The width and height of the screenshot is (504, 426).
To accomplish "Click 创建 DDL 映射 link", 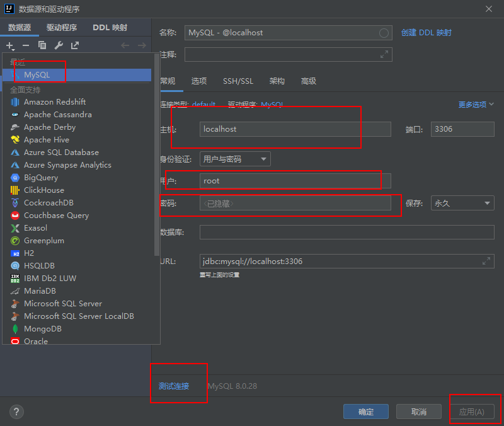I will tap(427, 33).
